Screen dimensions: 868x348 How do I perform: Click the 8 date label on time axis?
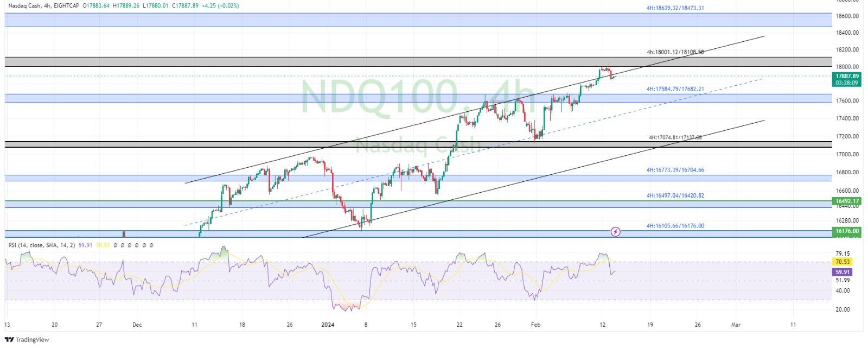click(x=366, y=325)
